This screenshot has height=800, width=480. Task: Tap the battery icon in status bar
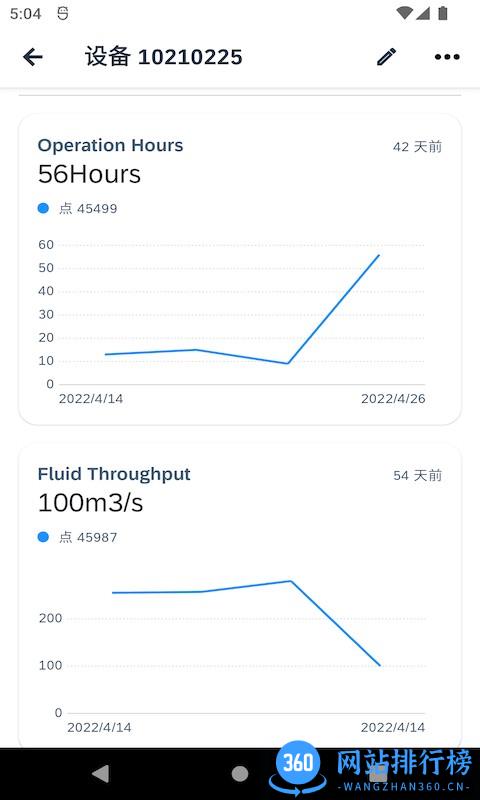point(443,14)
